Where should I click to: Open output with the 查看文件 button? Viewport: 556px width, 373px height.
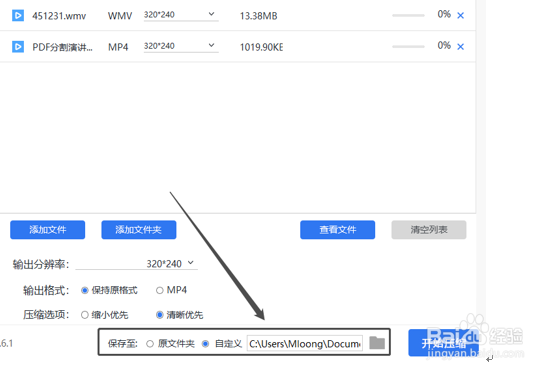coord(338,230)
